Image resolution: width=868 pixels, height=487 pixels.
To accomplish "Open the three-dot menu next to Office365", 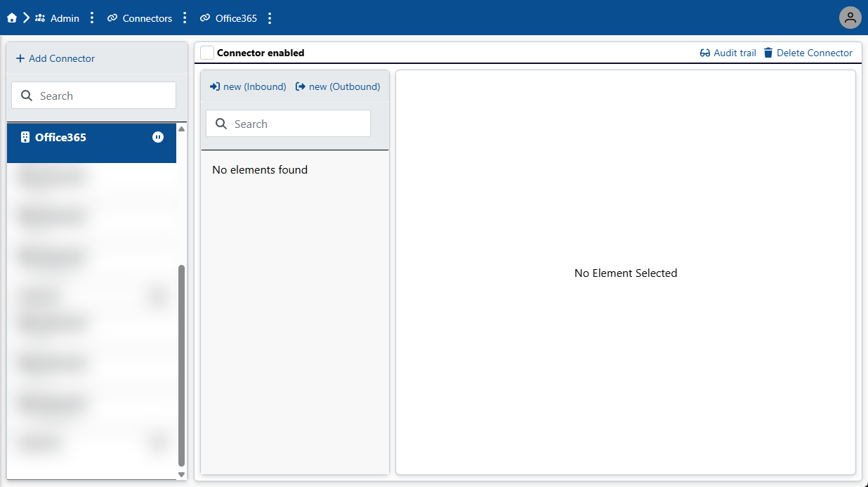I will point(270,18).
